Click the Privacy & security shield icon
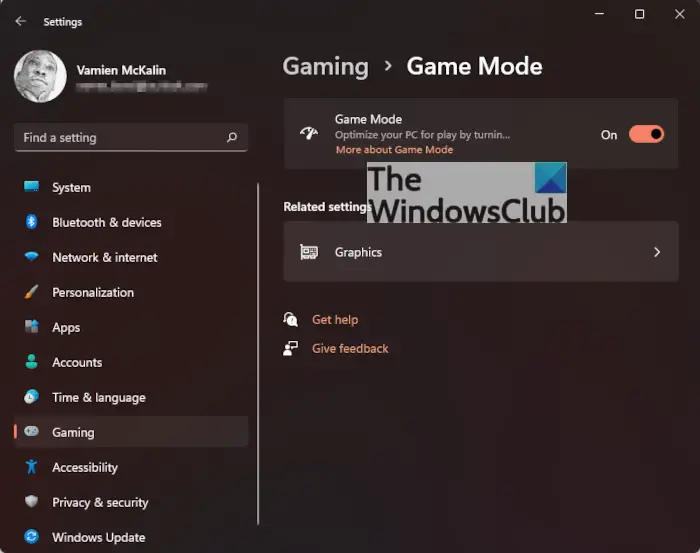The height and width of the screenshot is (553, 700). 31,502
